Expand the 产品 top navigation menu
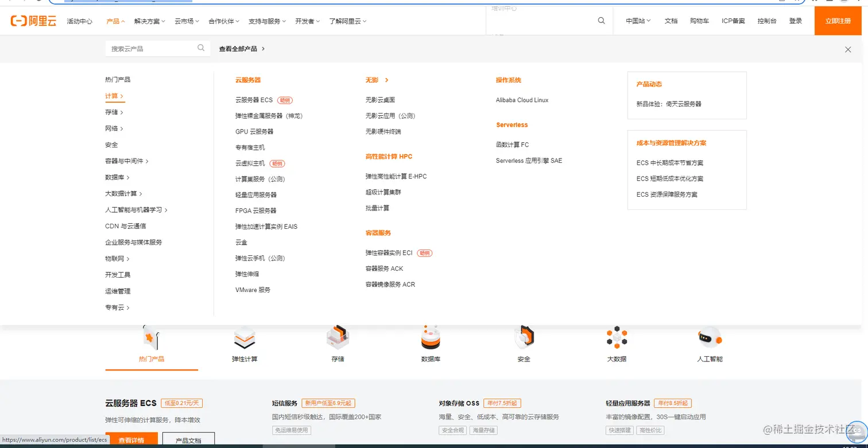This screenshot has width=868, height=448. (115, 21)
